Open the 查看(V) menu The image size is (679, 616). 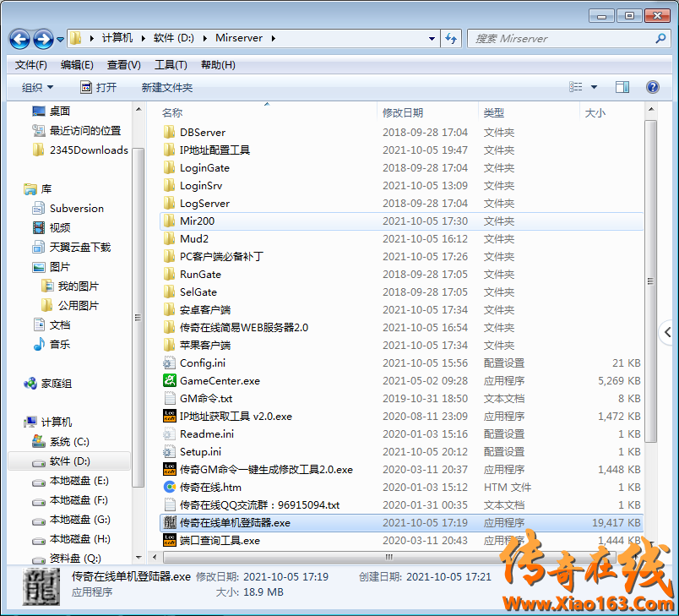[x=124, y=65]
